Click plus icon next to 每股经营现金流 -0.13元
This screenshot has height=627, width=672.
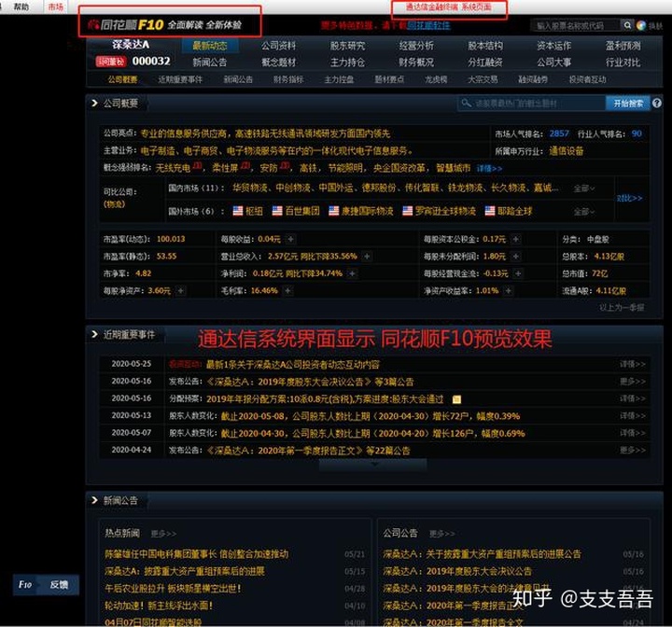click(518, 273)
